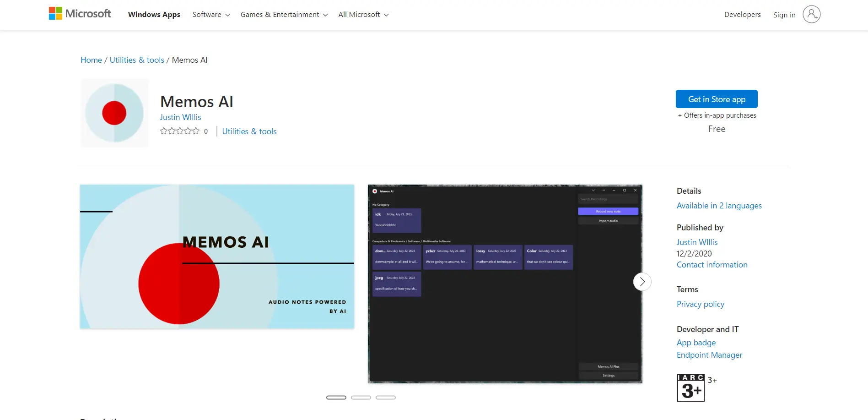The width and height of the screenshot is (868, 420).
Task: Open the Memos AI promotional banner image
Action: point(217,256)
